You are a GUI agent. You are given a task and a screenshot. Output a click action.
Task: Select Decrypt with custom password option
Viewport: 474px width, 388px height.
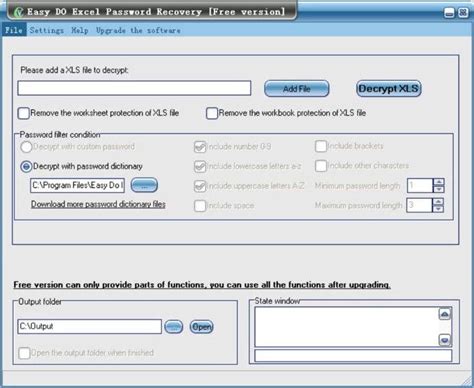click(26, 147)
